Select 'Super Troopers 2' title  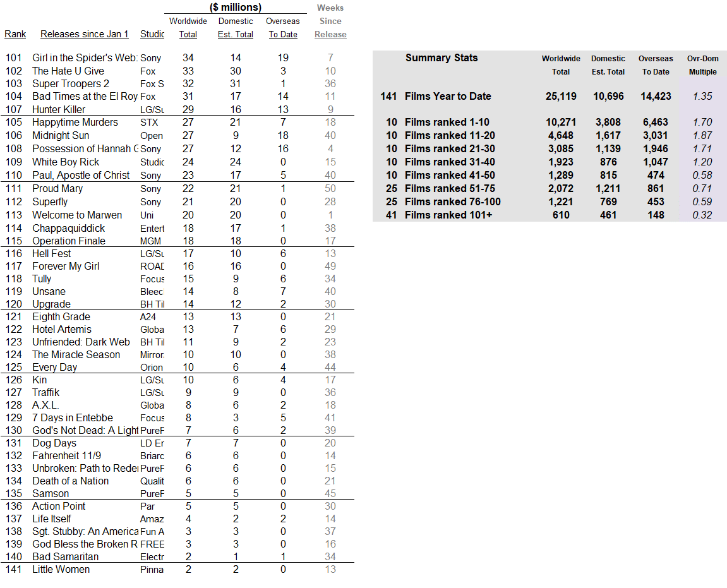(x=71, y=84)
